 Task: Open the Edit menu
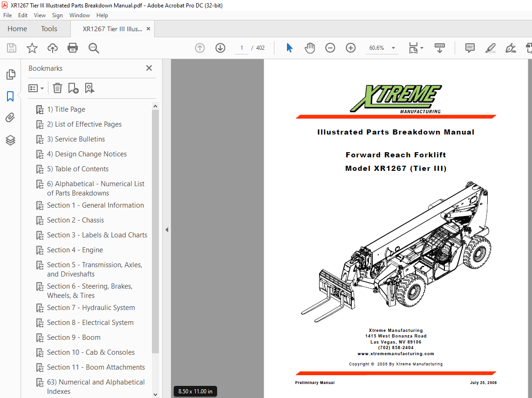tap(23, 15)
